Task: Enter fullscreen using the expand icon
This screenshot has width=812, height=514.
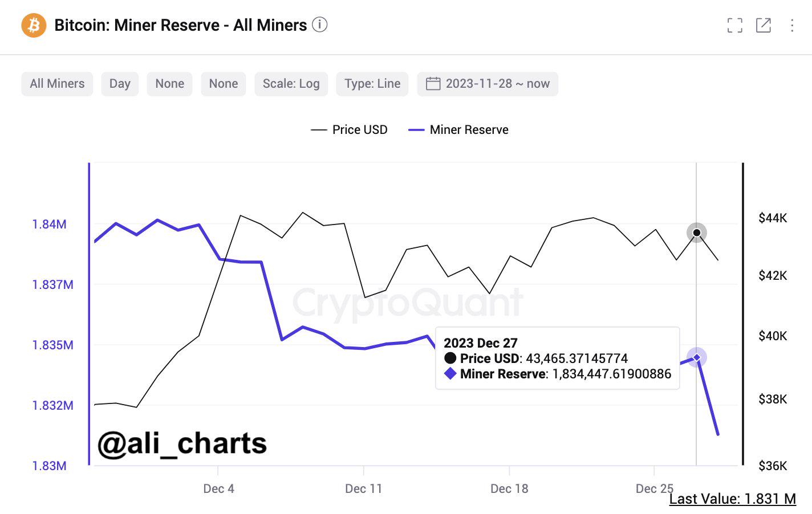Action: [735, 25]
